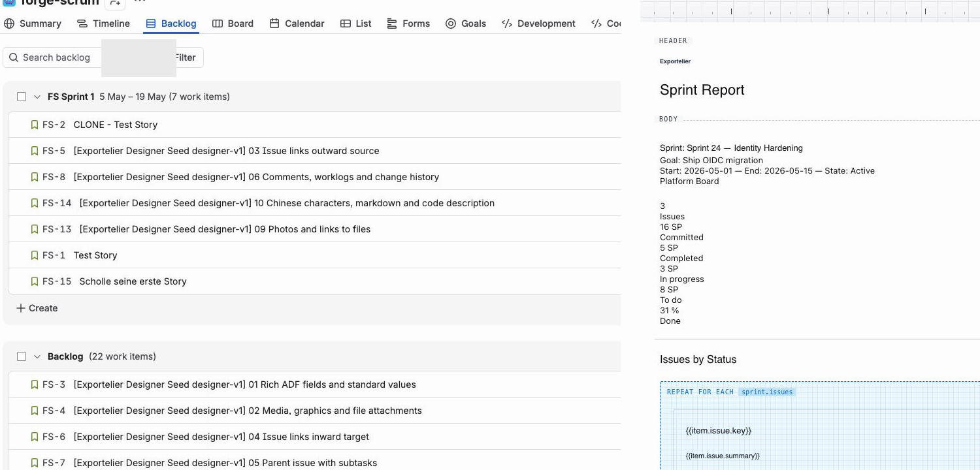Image resolution: width=980 pixels, height=470 pixels.
Task: Click the search magnifier icon
Action: point(14,57)
